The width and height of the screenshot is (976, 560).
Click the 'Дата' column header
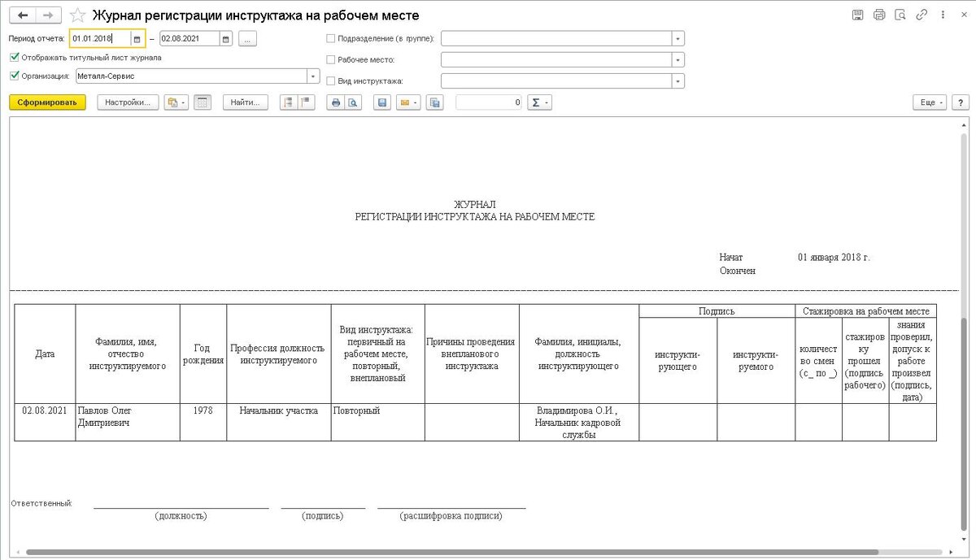coord(45,354)
